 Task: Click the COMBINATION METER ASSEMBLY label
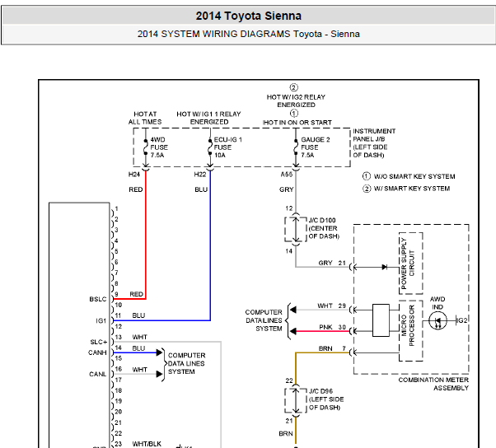pos(433,384)
